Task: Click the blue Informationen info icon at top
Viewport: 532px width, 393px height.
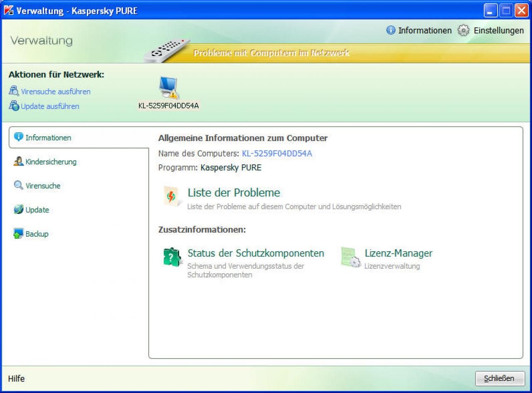Action: click(x=391, y=30)
